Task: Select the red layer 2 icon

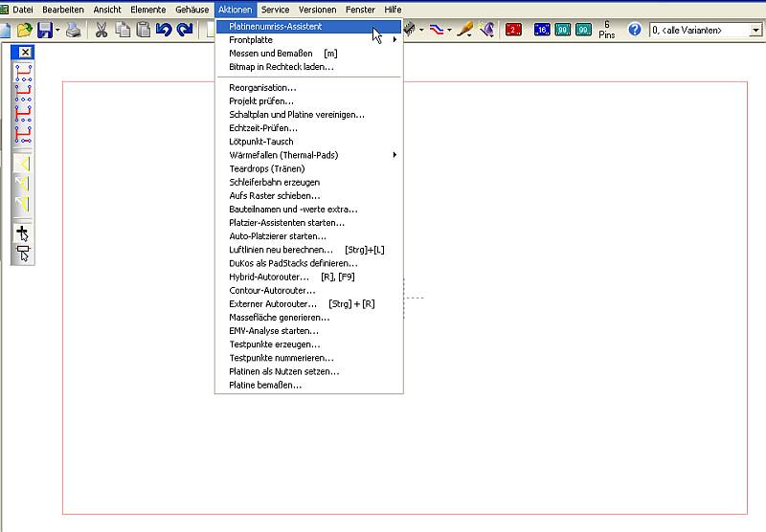Action: click(x=514, y=30)
